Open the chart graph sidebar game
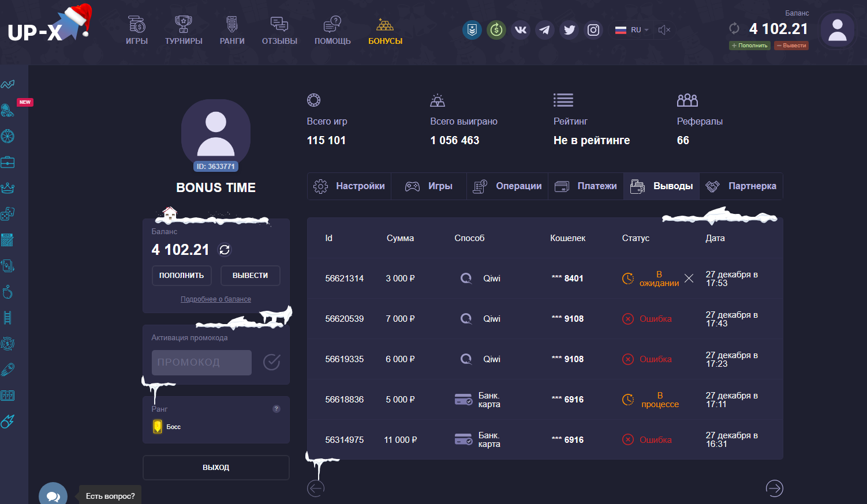The width and height of the screenshot is (867, 504). 8,84
